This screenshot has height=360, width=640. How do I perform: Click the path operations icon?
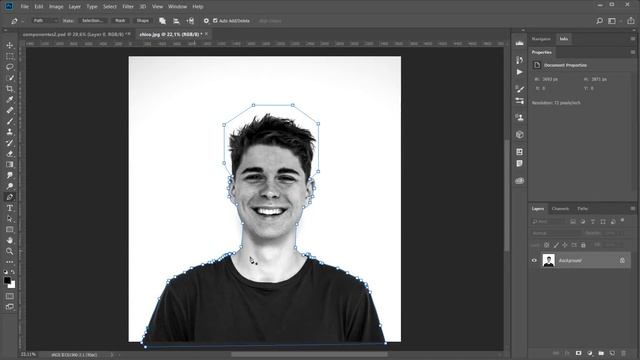click(x=162, y=21)
